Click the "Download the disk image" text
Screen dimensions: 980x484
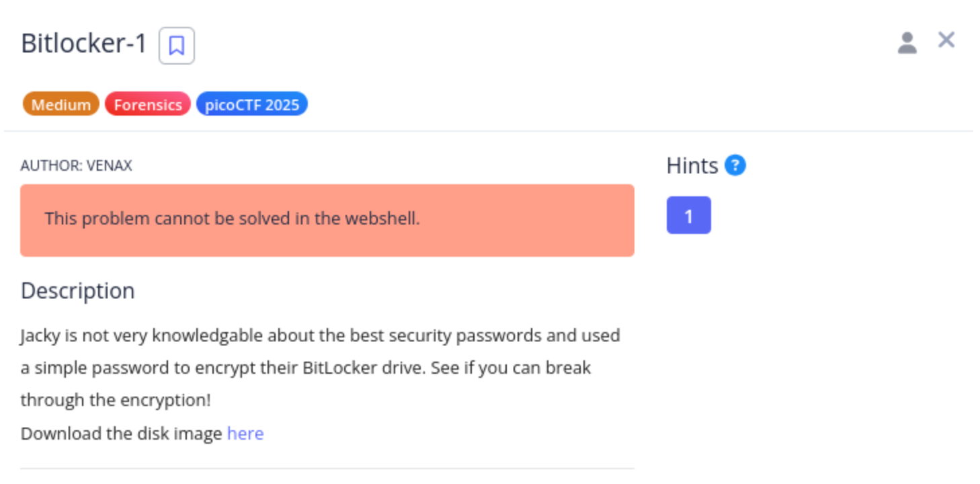[x=122, y=434]
